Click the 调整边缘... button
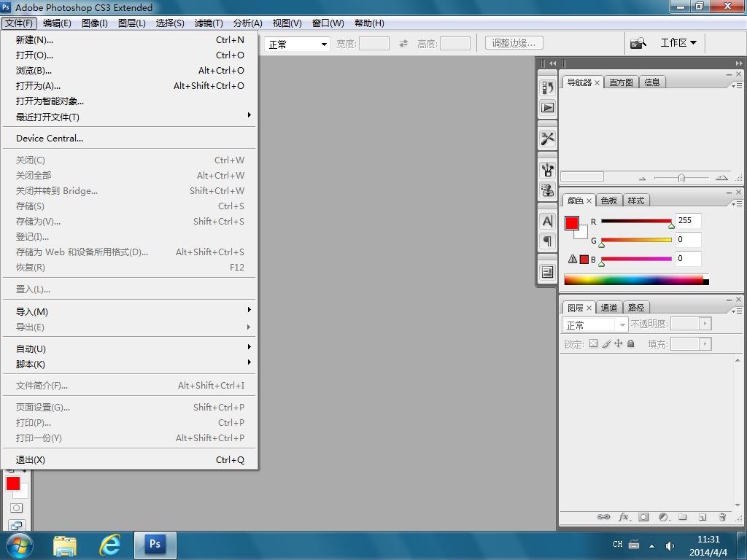The width and height of the screenshot is (747, 560). tap(514, 43)
